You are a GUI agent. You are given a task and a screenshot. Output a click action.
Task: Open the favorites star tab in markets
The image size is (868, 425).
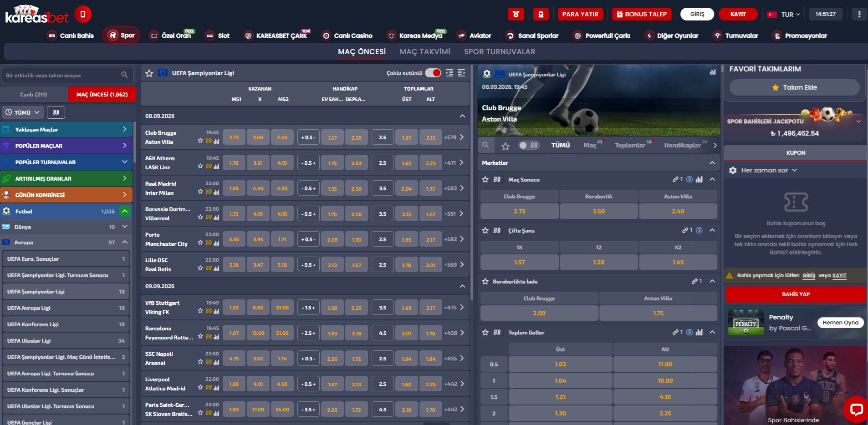[505, 146]
